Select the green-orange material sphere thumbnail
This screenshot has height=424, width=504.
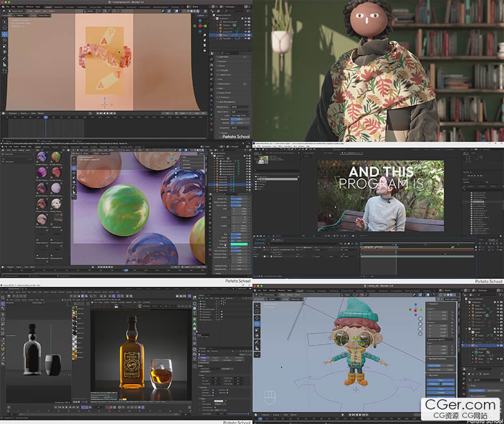56,157
